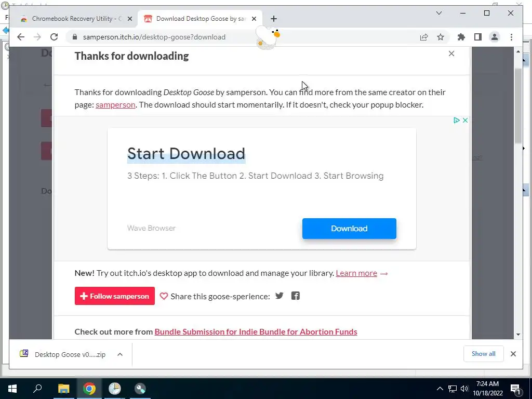This screenshot has height=399, width=532.
Task: Reload the current page
Action: 54,37
